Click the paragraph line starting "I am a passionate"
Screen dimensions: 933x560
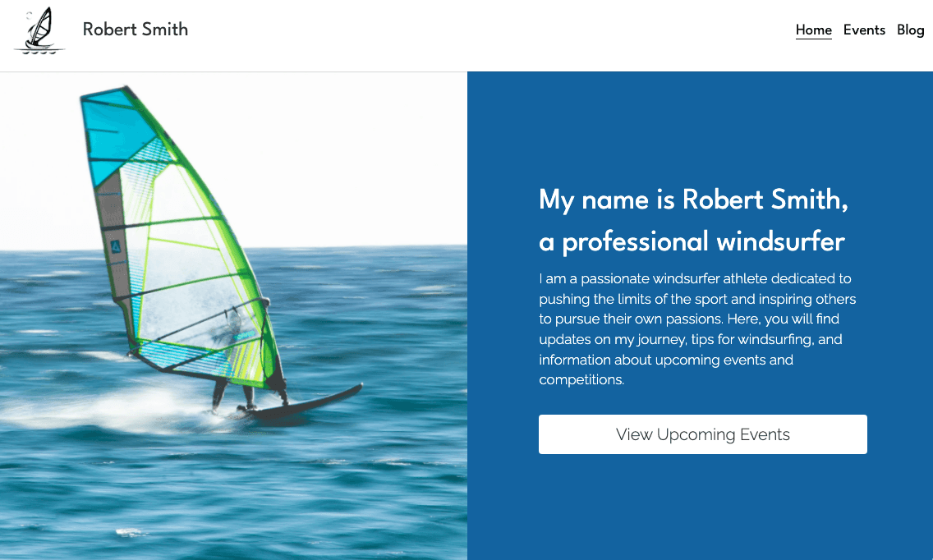click(x=695, y=278)
